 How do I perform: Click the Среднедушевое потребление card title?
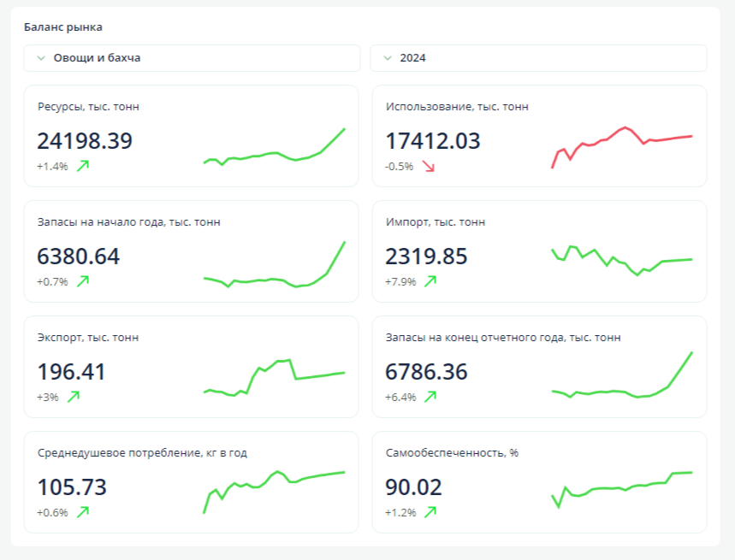142,453
